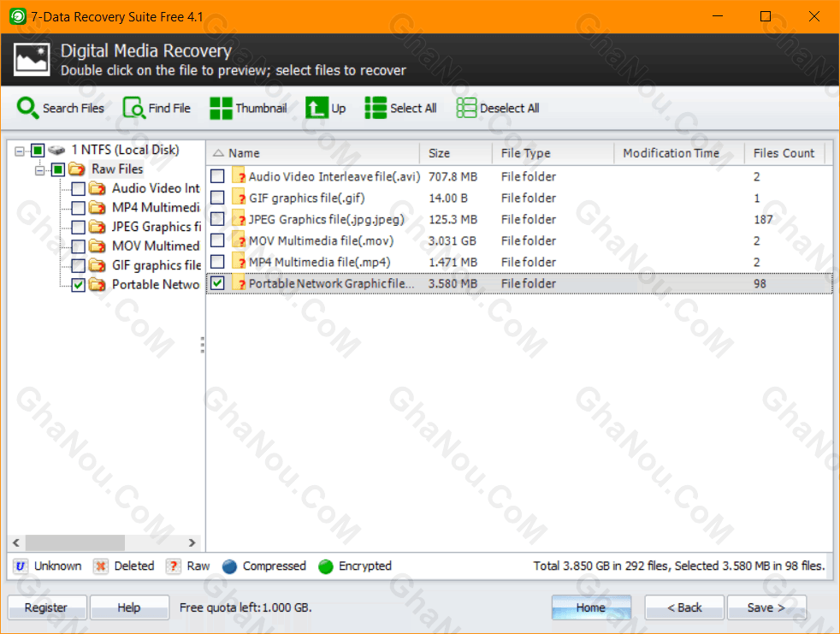Click the Search Files magnifier icon
The height and width of the screenshot is (634, 840).
tap(27, 108)
